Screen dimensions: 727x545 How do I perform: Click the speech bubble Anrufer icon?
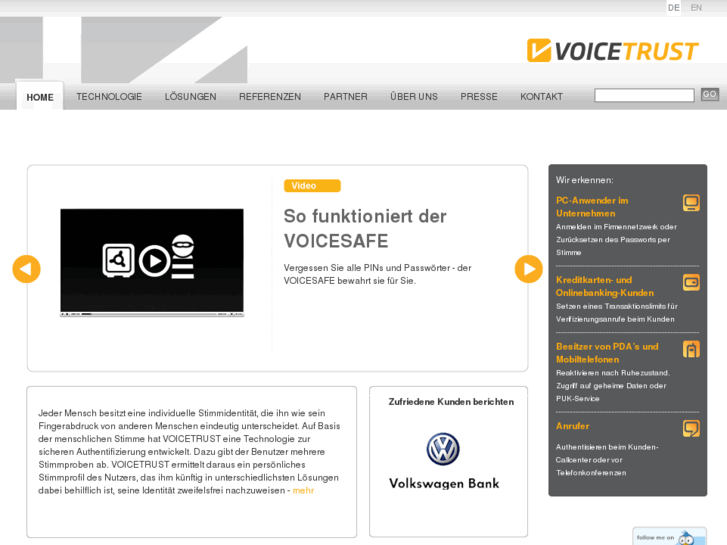[x=691, y=428]
